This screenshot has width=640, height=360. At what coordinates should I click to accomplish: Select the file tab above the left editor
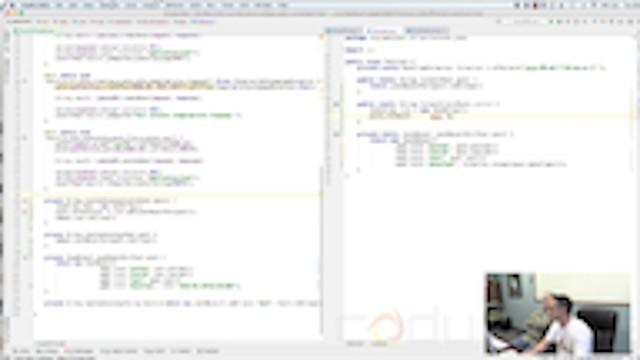(35, 31)
